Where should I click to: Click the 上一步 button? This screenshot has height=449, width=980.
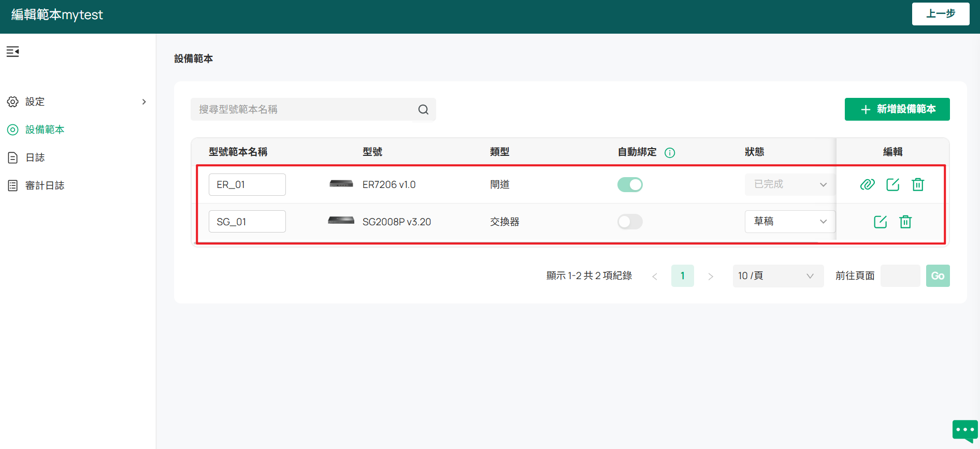tap(941, 14)
